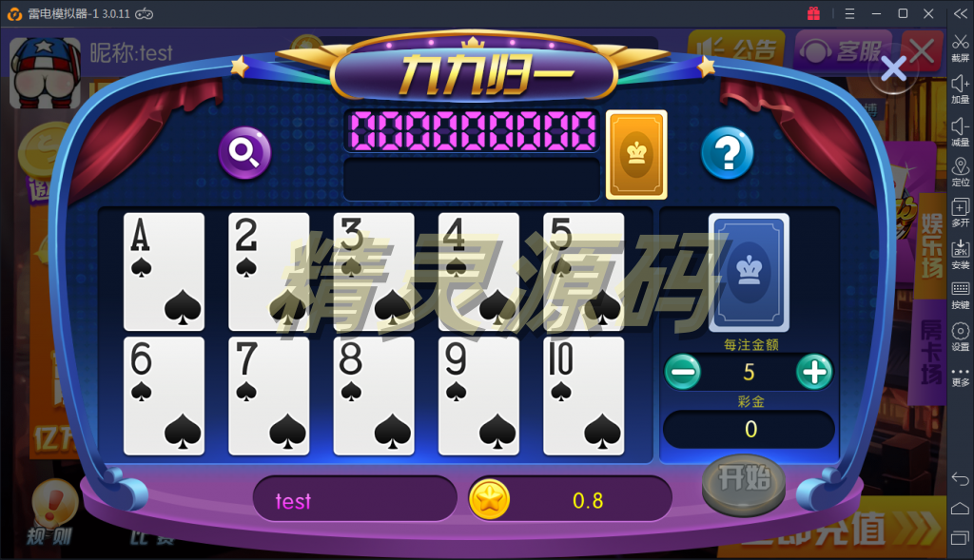Increase bet amount with plus button

coord(814,372)
